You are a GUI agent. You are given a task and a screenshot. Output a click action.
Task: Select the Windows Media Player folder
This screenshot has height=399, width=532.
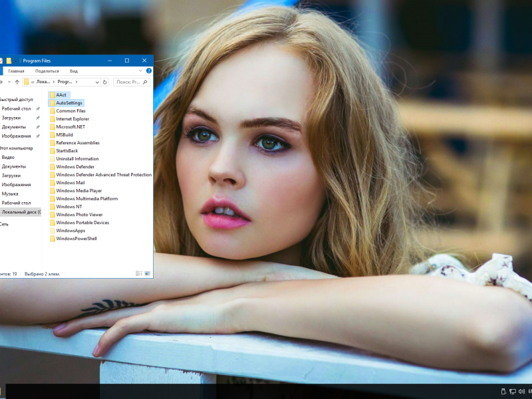tap(78, 191)
